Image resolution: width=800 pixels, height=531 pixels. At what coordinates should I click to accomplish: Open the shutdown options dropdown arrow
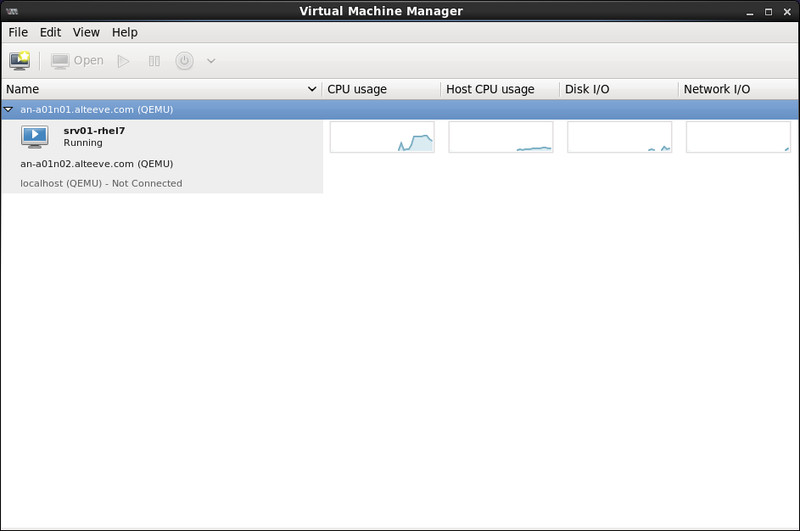point(211,61)
